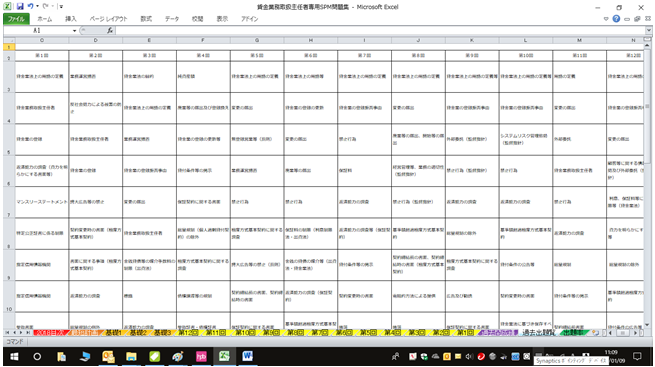Open the blue Excel Help question mark
The width and height of the screenshot is (655, 367).
616,19
